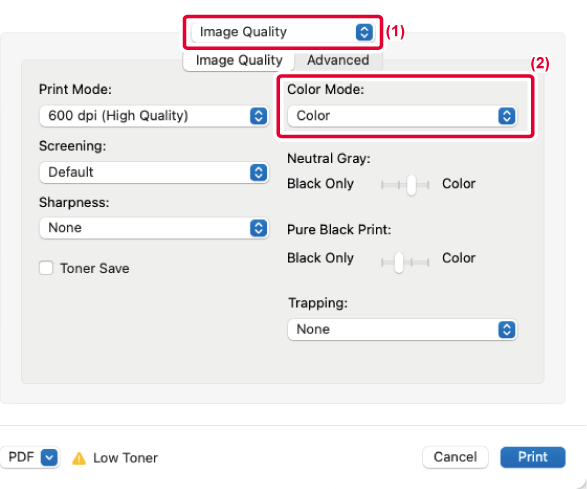587x489 pixels.
Task: Open the Trapping None dropdown
Action: [402, 329]
